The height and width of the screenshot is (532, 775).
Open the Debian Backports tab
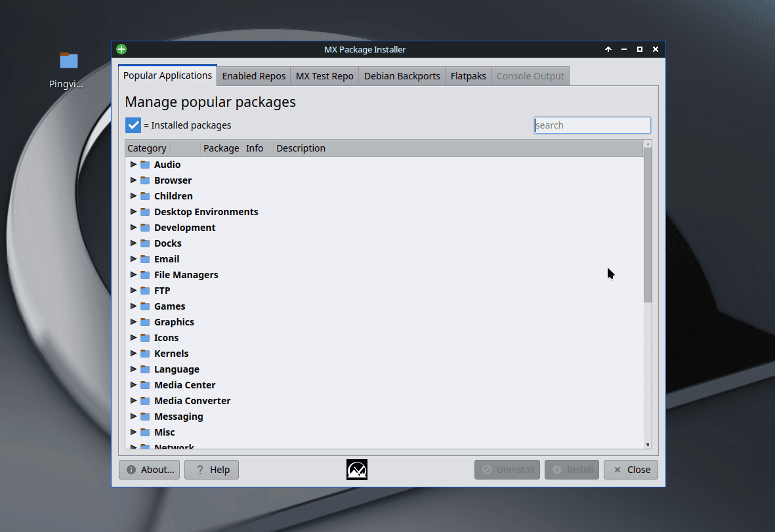(402, 76)
